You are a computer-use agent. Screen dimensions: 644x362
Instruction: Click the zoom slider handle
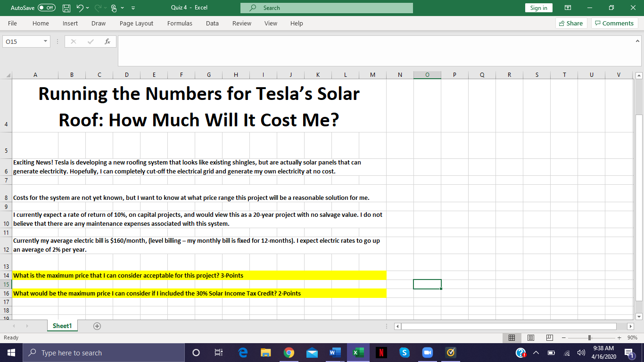(x=590, y=338)
